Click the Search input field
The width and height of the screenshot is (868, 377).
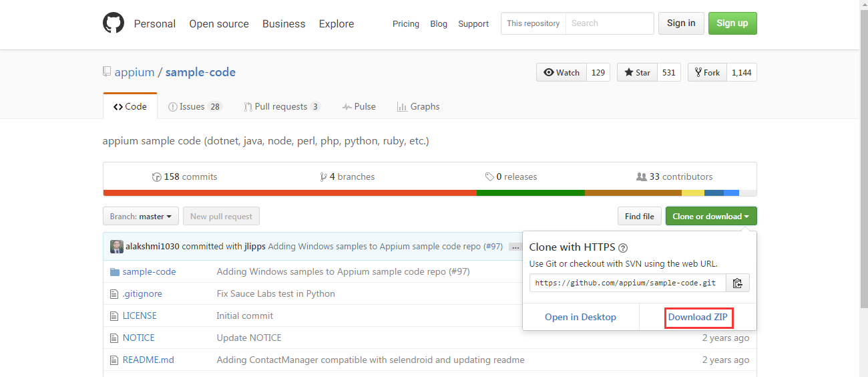point(610,23)
